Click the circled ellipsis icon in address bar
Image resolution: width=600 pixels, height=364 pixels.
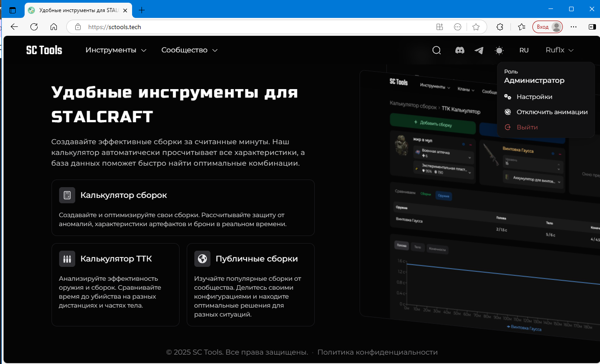click(458, 27)
